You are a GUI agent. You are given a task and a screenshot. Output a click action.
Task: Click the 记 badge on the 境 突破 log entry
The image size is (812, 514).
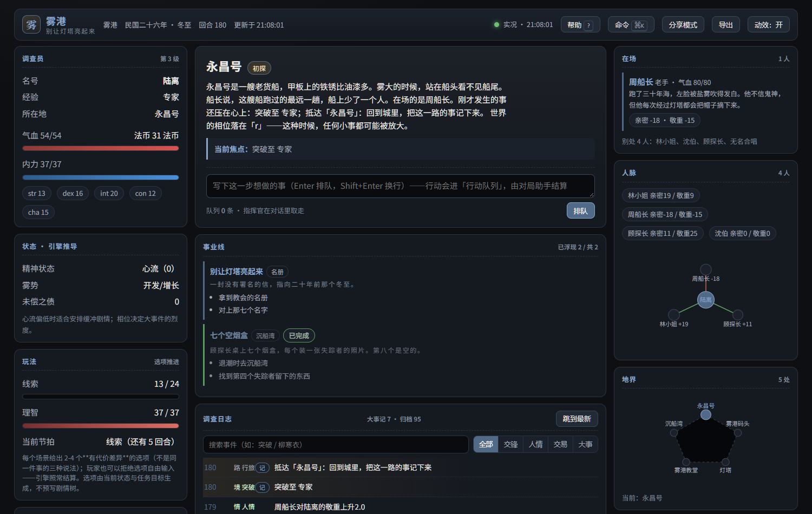click(262, 487)
